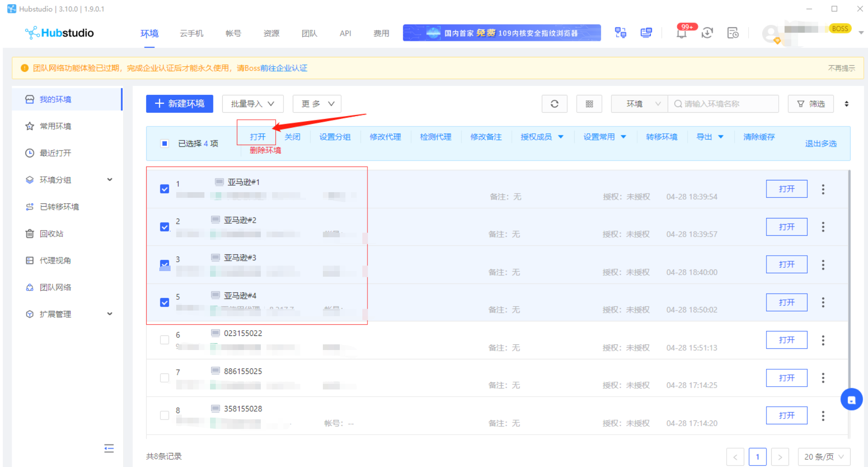Click 关闭 in the selection toolbar
The image size is (868, 467).
292,137
